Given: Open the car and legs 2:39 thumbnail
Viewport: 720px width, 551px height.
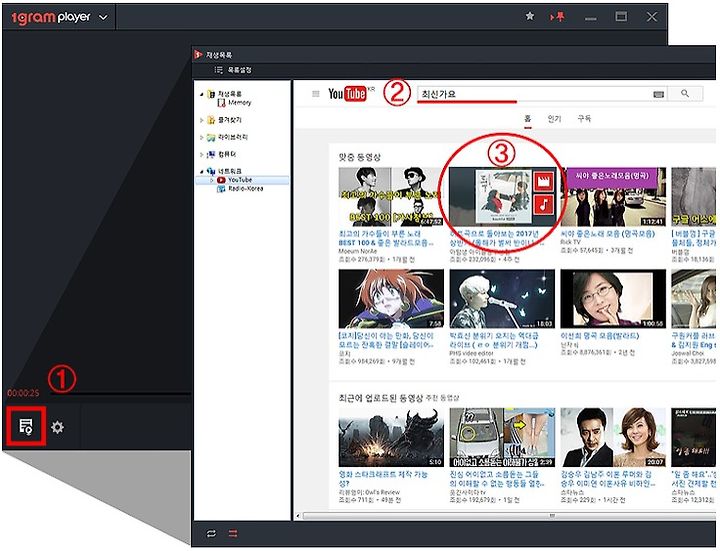Looking at the screenshot, I should pos(502,437).
